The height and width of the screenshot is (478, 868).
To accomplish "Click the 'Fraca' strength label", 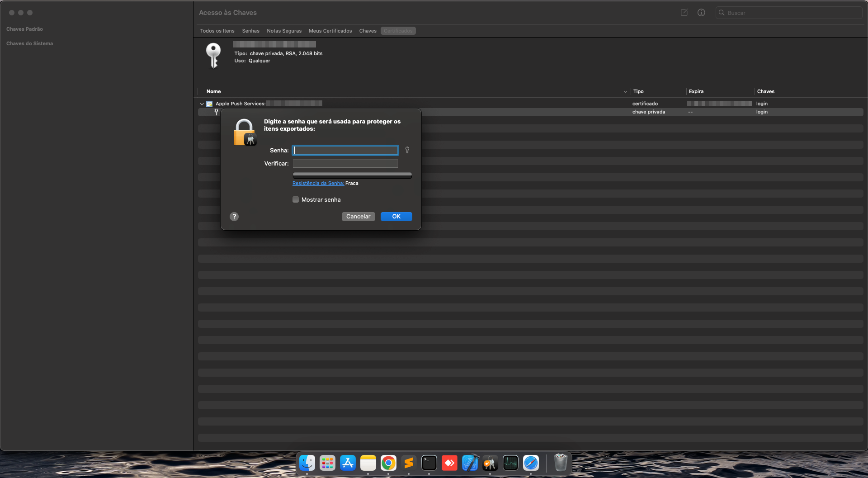I will 352,183.
